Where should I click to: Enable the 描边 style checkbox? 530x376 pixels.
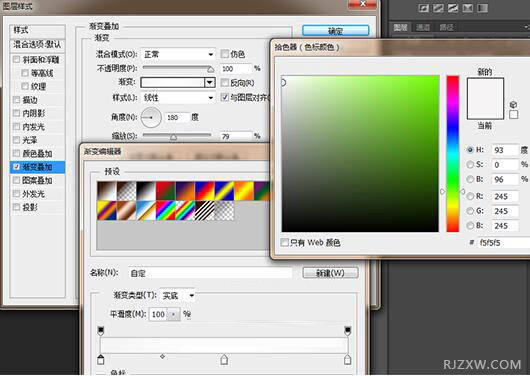tap(16, 100)
